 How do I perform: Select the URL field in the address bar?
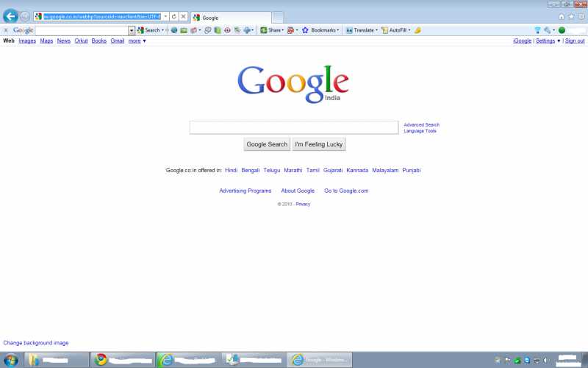tap(101, 16)
